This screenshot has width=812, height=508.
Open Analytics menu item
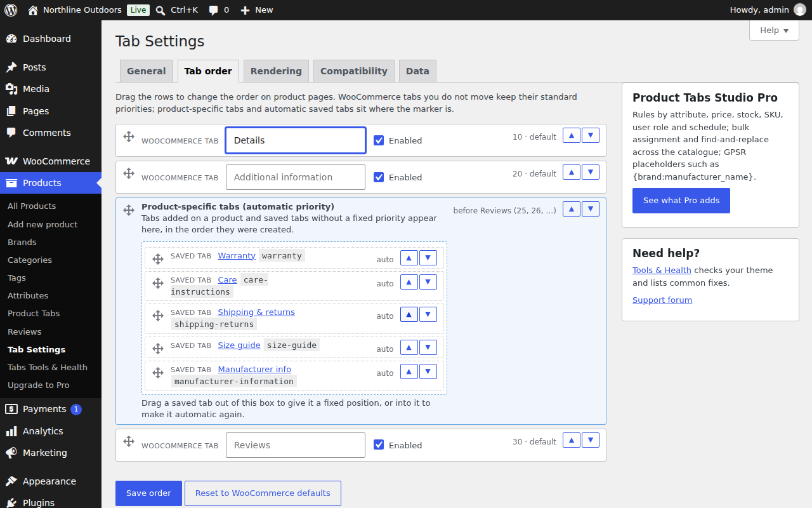click(51, 431)
